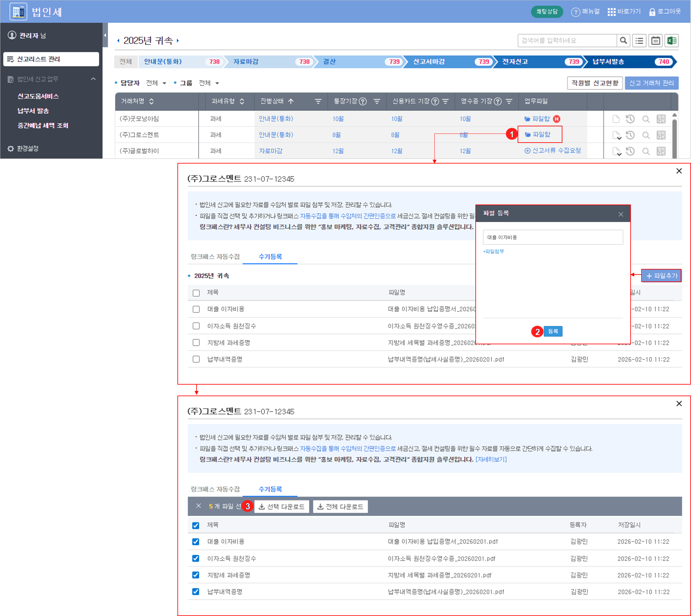The image size is (691, 616).
Task: Click the search keyword input field
Action: point(567,41)
